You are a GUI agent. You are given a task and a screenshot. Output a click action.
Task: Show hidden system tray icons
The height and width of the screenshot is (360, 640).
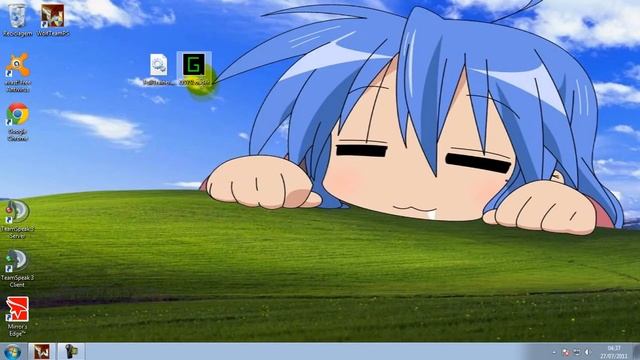[554, 352]
